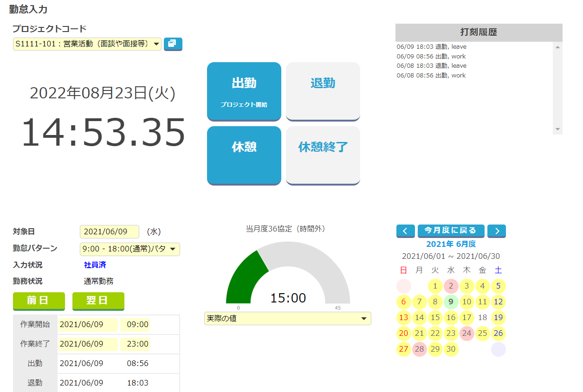Select calendar day 25
The width and height of the screenshot is (583, 392).
(x=483, y=334)
